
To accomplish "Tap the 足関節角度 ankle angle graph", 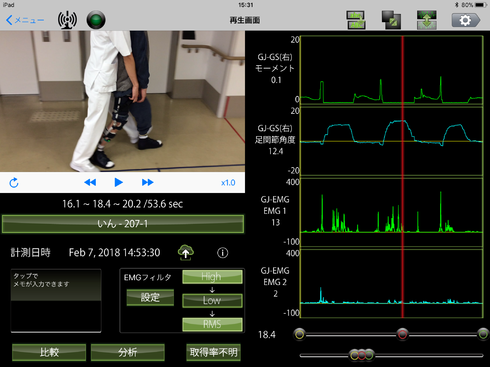I will (x=392, y=141).
